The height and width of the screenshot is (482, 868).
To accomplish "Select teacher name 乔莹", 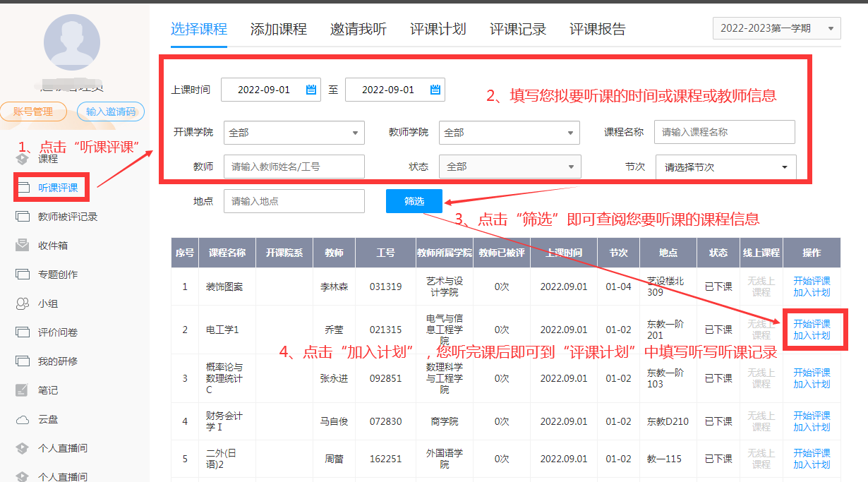I will pyautogui.click(x=334, y=330).
